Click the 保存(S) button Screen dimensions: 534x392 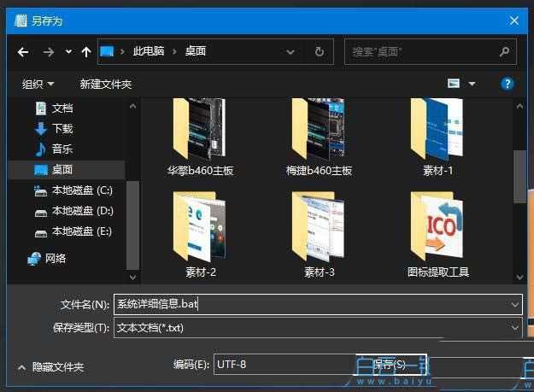390,366
